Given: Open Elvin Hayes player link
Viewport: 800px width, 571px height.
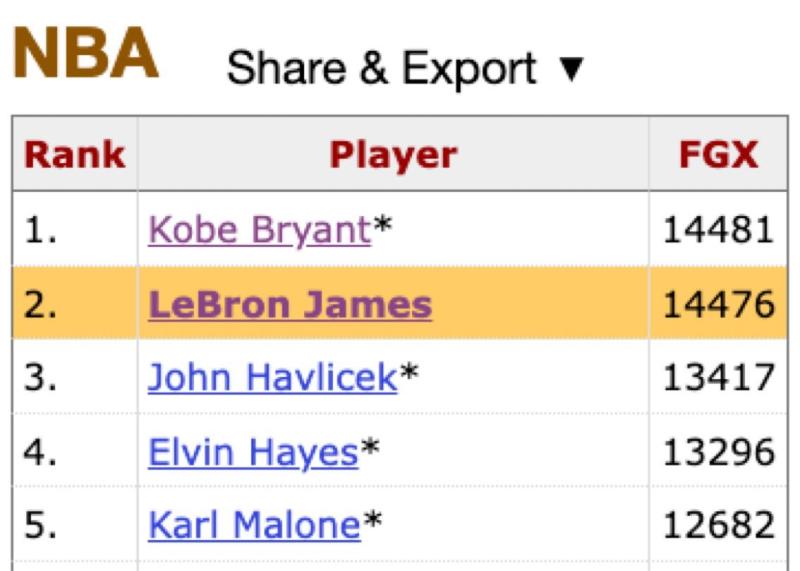Looking at the screenshot, I should (x=253, y=452).
